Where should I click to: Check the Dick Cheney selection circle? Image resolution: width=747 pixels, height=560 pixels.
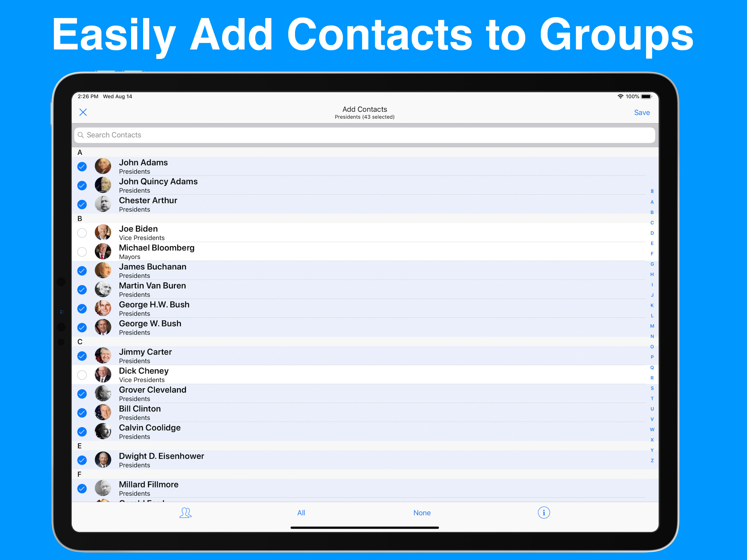tap(82, 375)
